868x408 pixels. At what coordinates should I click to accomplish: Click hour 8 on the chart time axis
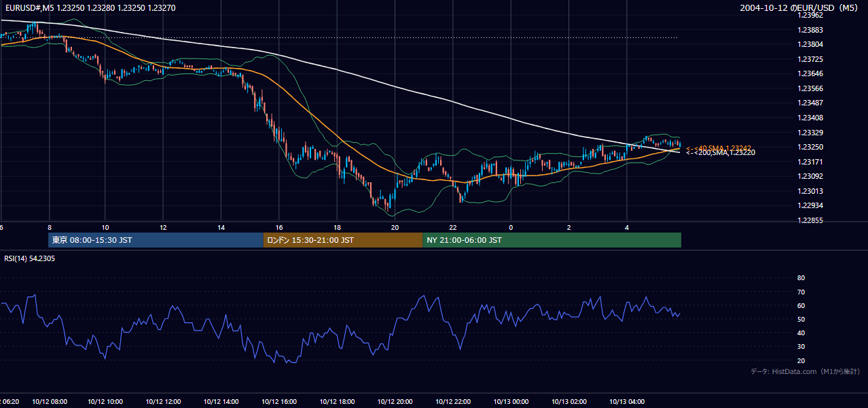(49, 227)
